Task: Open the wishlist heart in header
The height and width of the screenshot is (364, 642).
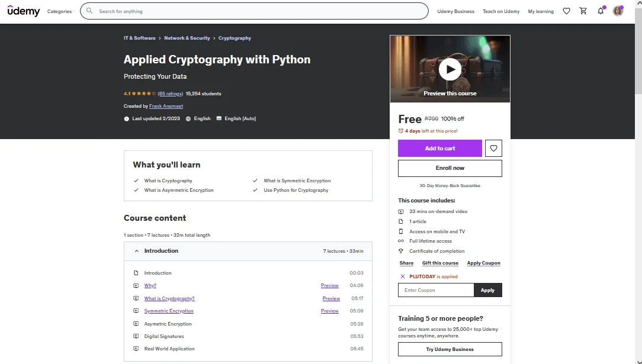Action: point(566,11)
